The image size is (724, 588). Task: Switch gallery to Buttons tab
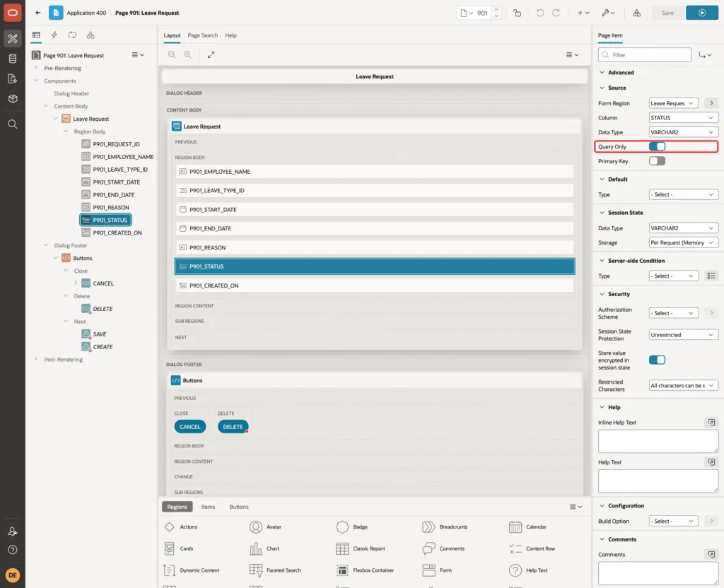coord(239,507)
